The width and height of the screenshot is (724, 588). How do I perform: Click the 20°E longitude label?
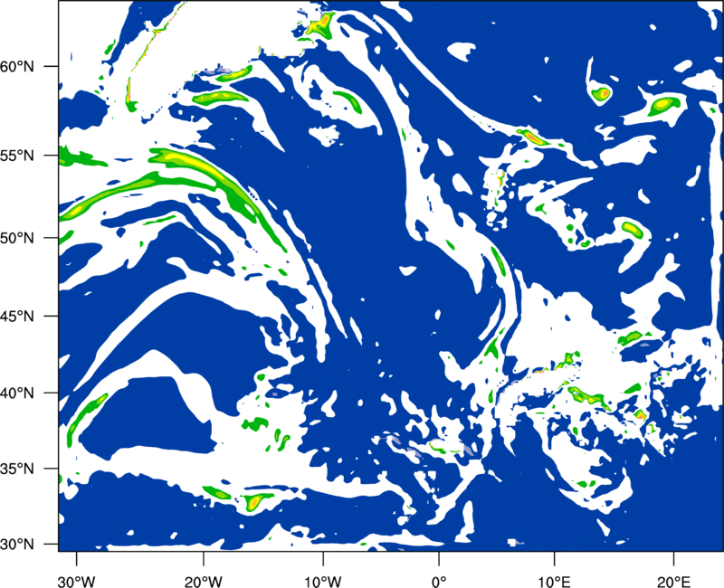click(673, 582)
